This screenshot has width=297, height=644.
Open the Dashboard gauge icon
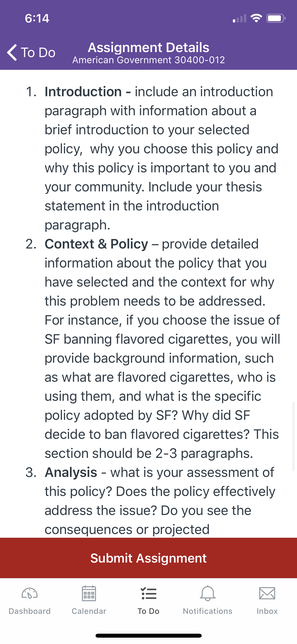(30, 594)
